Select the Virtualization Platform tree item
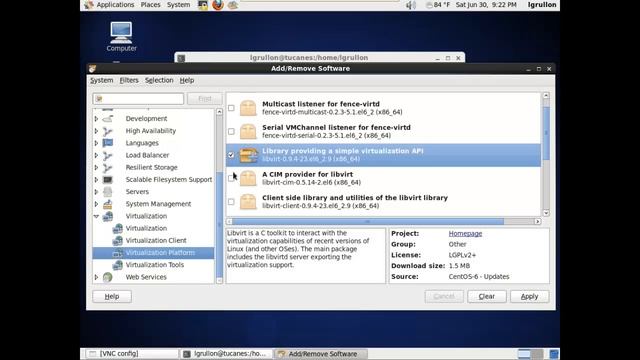The image size is (640, 360). [153, 253]
